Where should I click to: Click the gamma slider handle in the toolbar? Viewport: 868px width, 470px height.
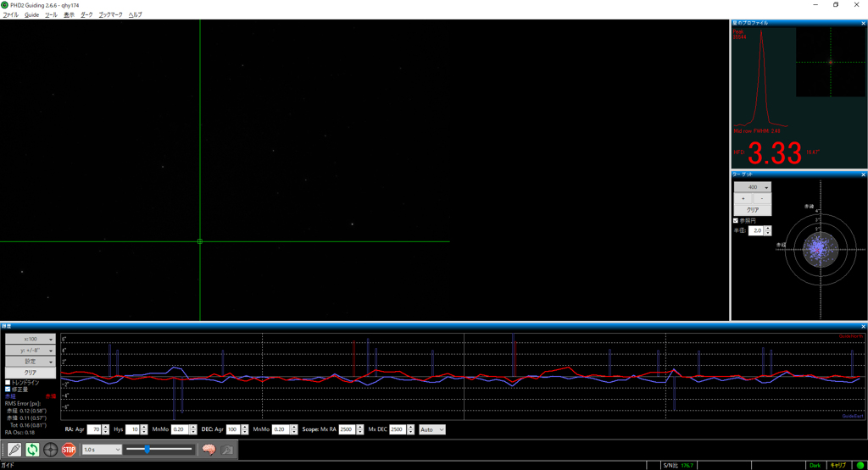[x=147, y=450]
